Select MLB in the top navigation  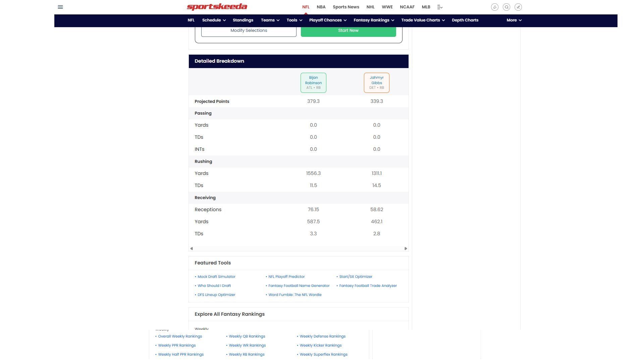click(426, 7)
